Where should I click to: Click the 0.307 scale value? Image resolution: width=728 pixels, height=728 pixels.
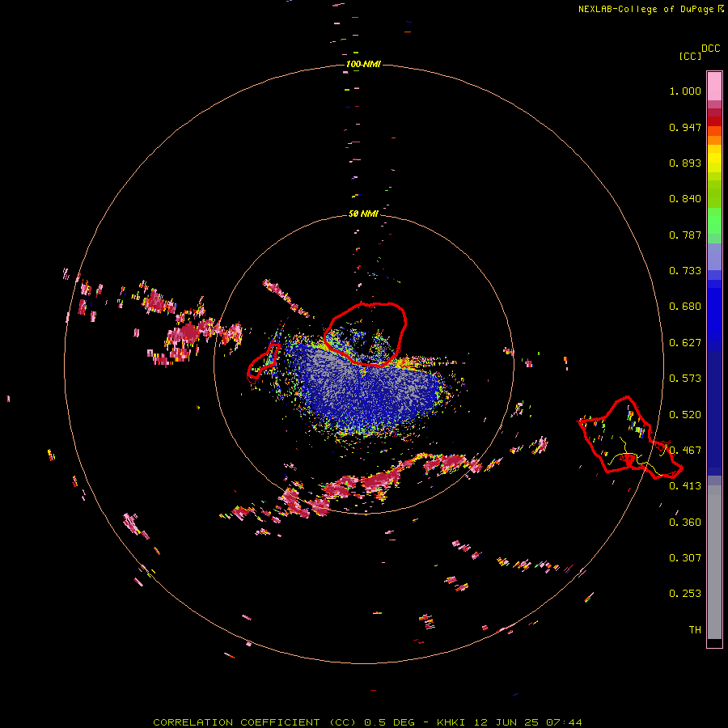coord(685,558)
